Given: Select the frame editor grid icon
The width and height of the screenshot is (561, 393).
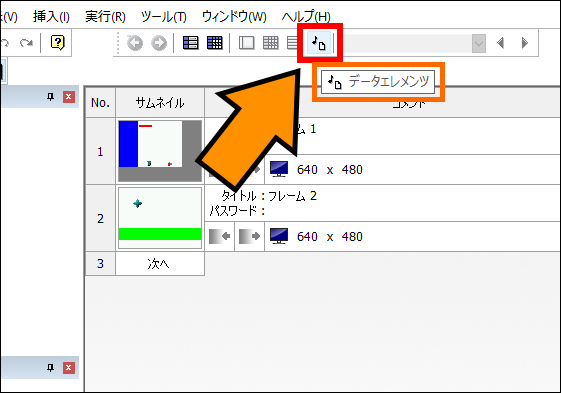Looking at the screenshot, I should click(x=215, y=43).
